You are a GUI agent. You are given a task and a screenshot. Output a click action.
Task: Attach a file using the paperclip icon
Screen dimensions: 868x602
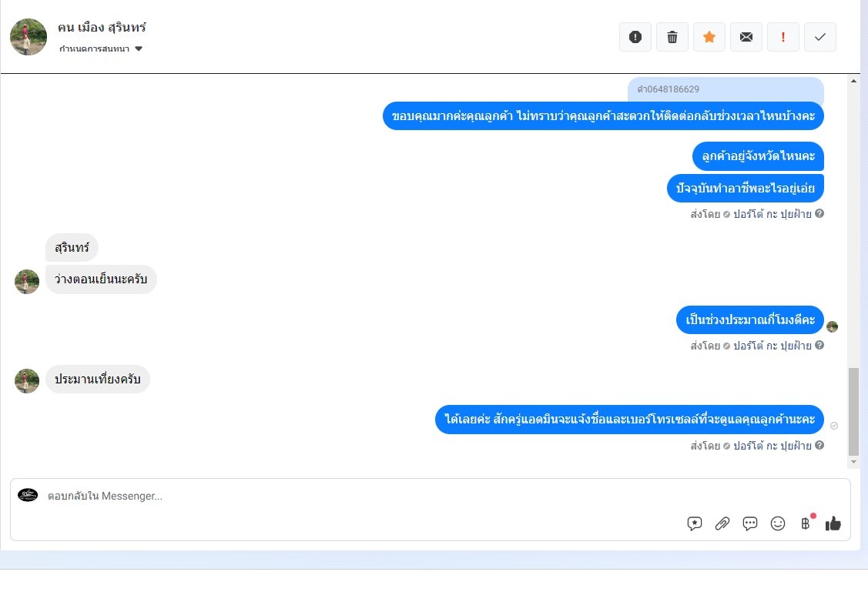[722, 523]
